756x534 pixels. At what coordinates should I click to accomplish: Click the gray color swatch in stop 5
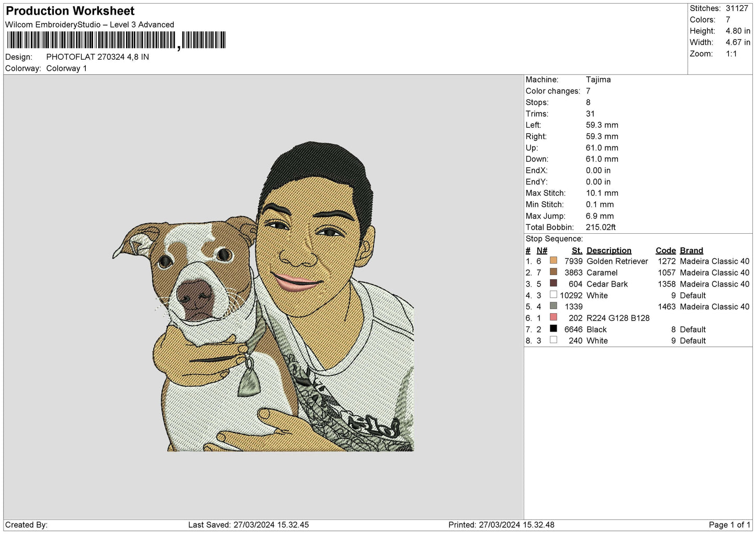pyautogui.click(x=553, y=306)
